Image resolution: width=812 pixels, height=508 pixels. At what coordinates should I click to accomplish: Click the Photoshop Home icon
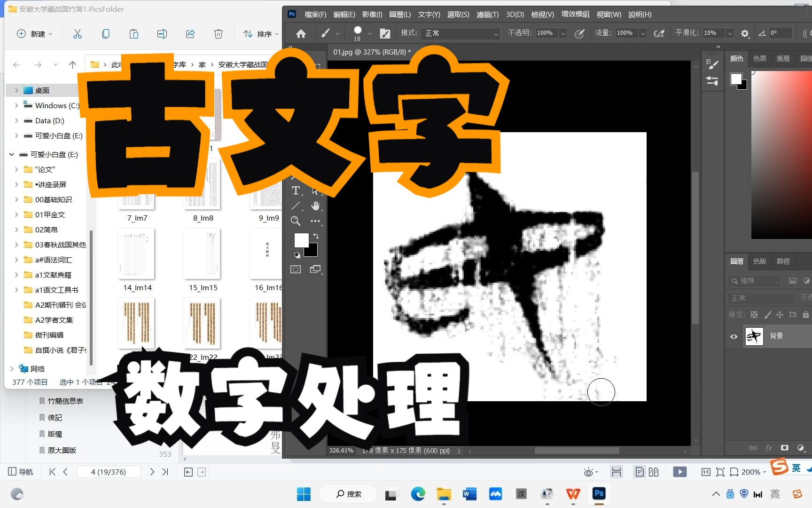[x=301, y=33]
